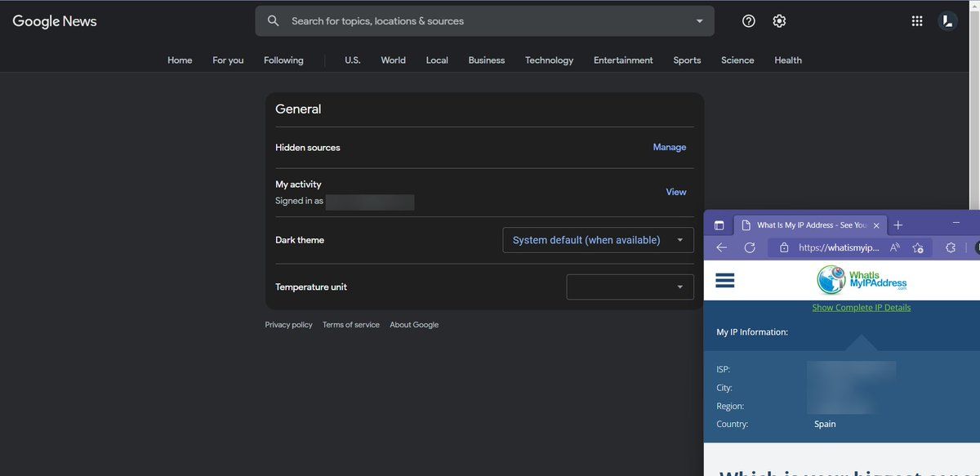Click the Google account avatar
This screenshot has width=980, height=476.
[x=947, y=21]
